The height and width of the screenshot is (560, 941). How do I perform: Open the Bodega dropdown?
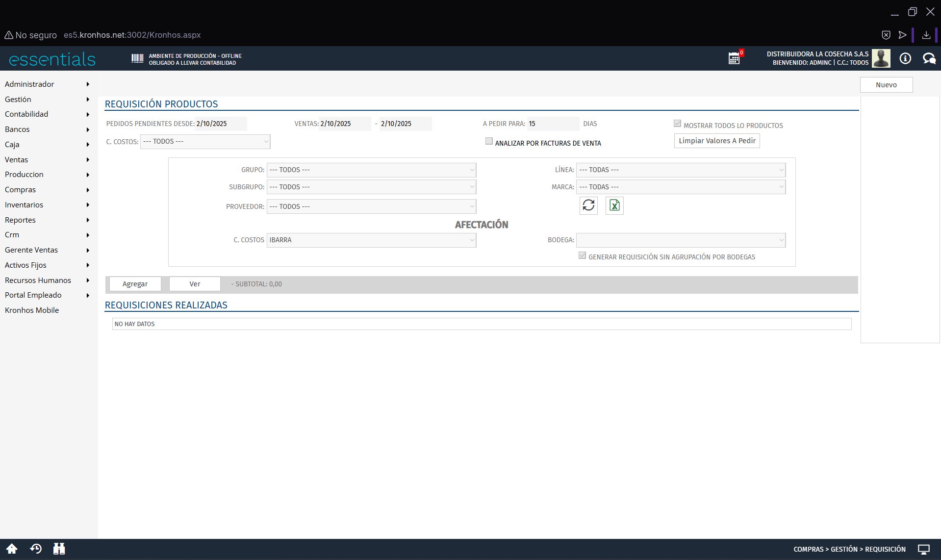tap(681, 240)
